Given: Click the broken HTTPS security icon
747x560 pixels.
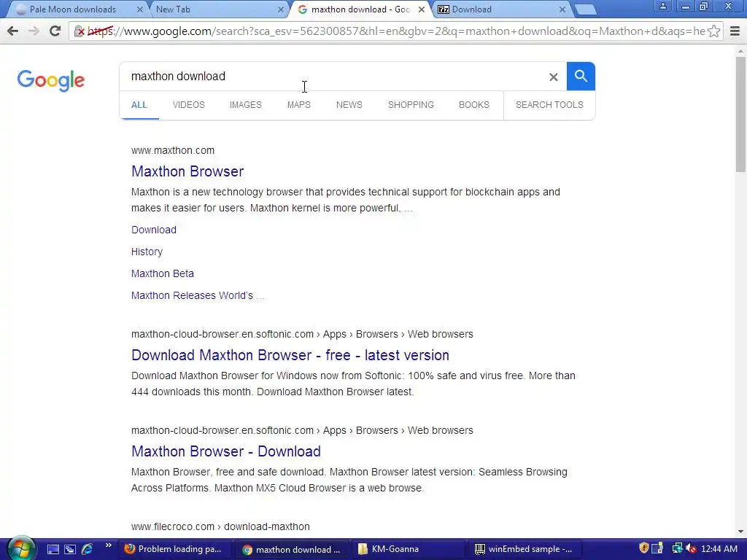Looking at the screenshot, I should 79,31.
